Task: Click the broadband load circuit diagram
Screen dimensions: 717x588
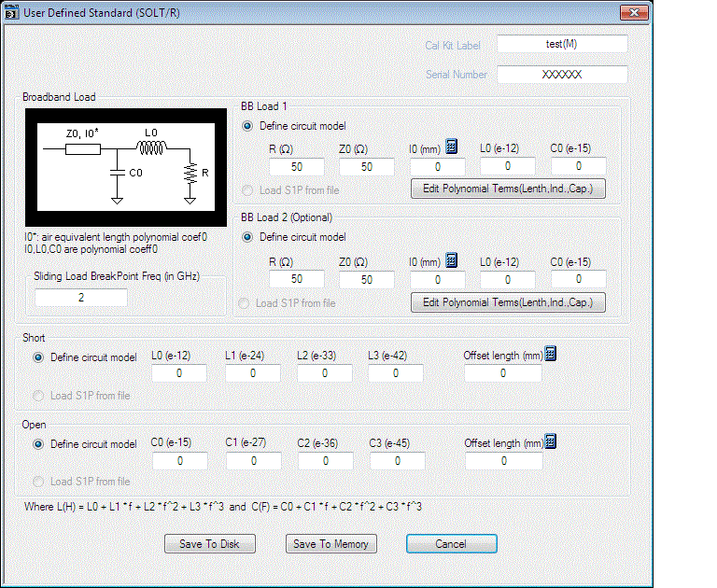Action: (x=125, y=163)
